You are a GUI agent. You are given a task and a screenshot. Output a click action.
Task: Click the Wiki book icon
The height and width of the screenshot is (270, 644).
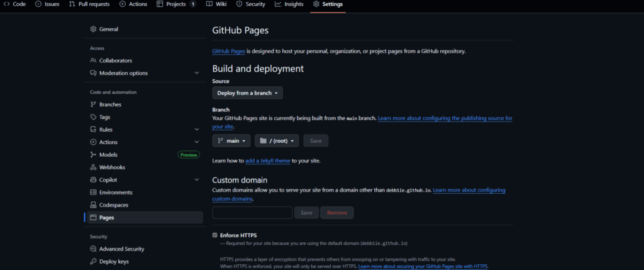click(x=209, y=4)
